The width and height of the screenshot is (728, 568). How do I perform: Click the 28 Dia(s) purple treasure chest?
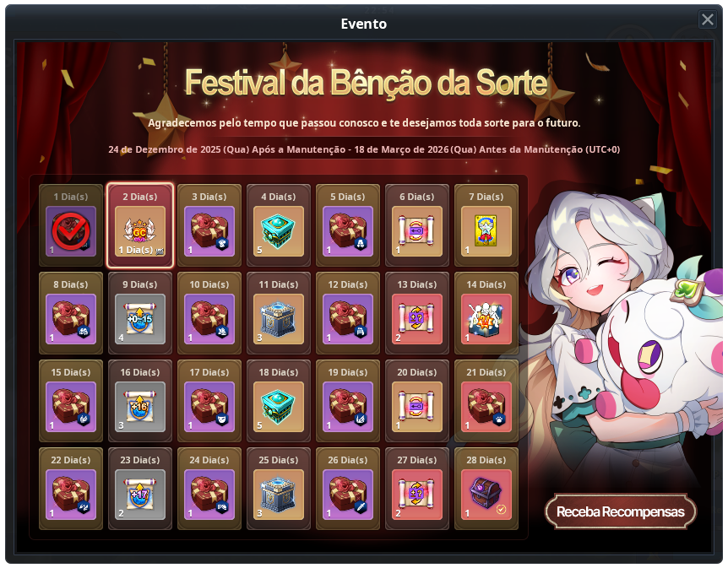pos(486,495)
